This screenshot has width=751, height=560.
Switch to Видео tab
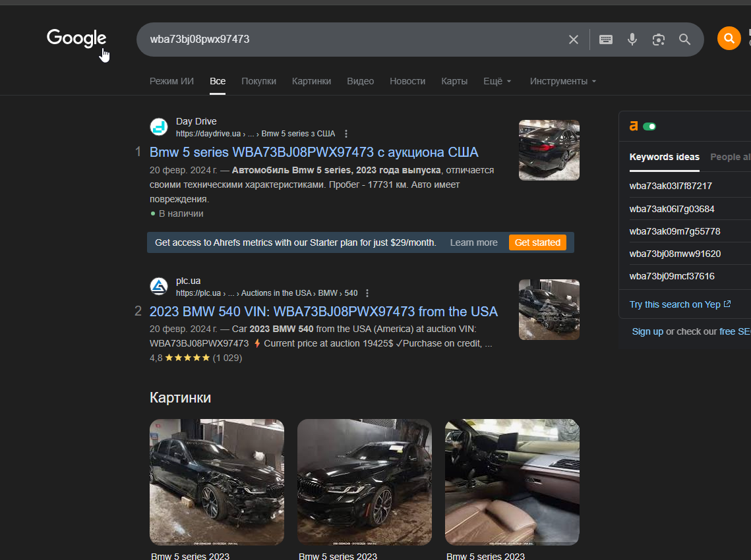pyautogui.click(x=360, y=82)
